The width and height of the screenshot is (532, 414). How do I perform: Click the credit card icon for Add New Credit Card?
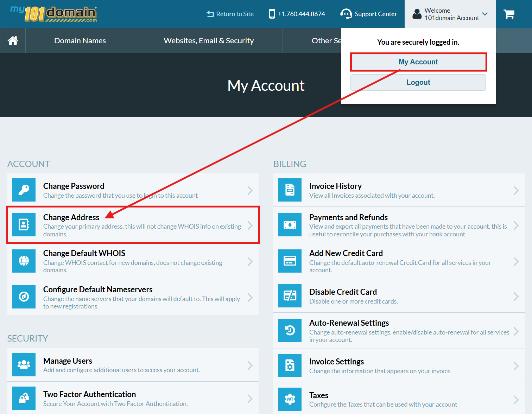click(290, 261)
